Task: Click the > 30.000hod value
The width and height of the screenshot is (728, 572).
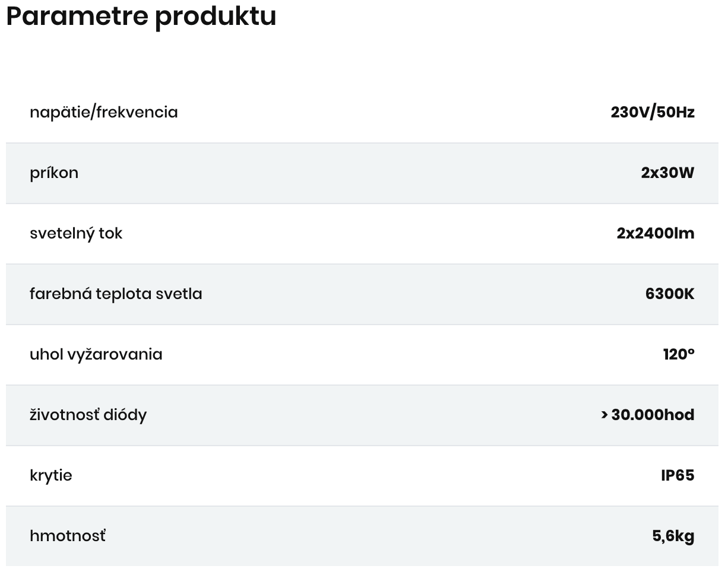Action: pos(647,415)
